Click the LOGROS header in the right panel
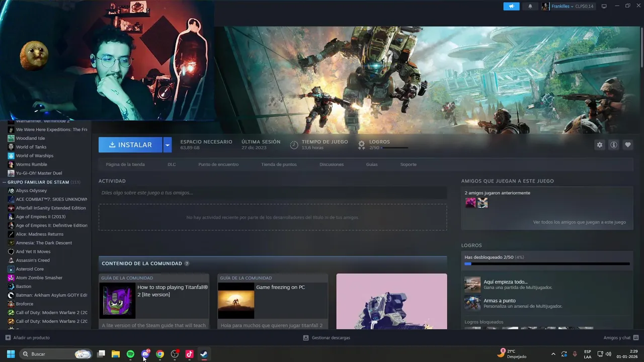Viewport: 644px width, 362px height. pos(471,245)
